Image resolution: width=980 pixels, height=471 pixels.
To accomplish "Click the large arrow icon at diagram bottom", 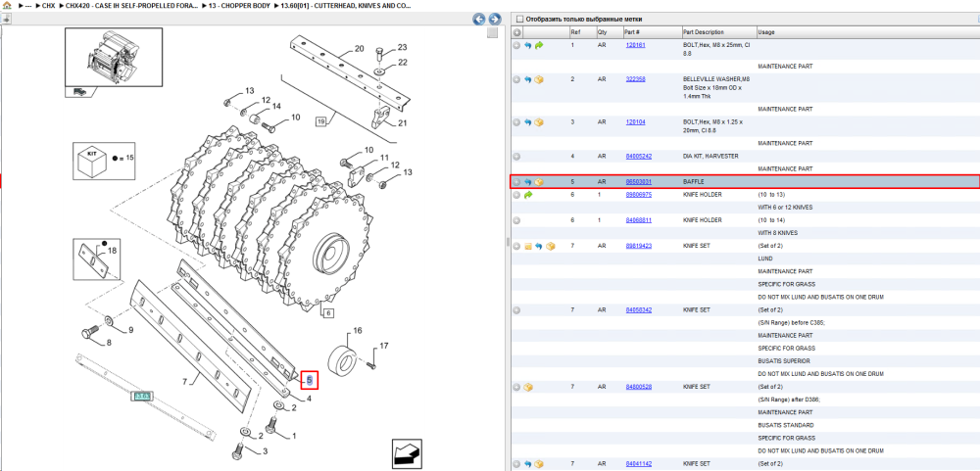I will 407,453.
